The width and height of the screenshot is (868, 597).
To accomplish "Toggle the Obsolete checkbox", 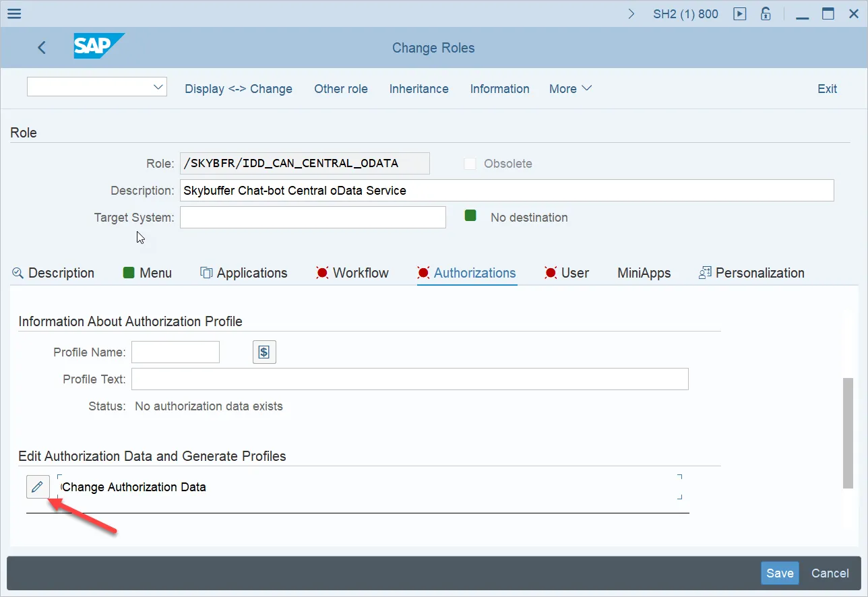I will coord(470,164).
